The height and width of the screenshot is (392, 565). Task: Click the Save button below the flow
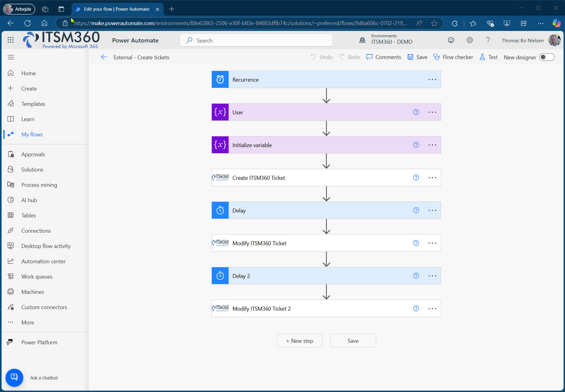click(x=353, y=341)
